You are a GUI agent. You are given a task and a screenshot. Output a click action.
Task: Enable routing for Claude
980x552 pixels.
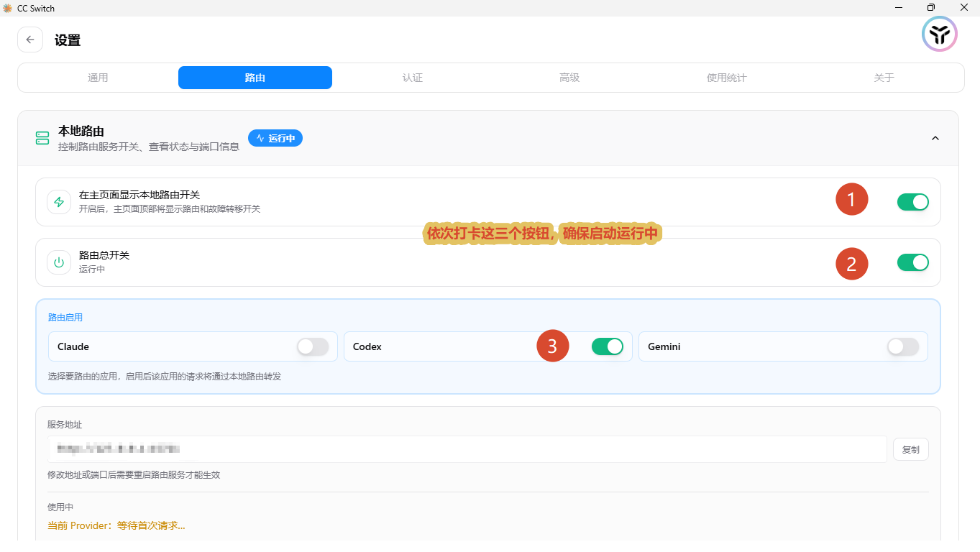point(313,346)
